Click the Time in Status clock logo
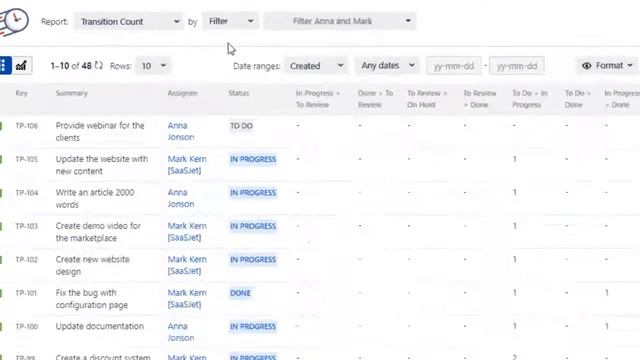640x360 pixels. click(14, 21)
